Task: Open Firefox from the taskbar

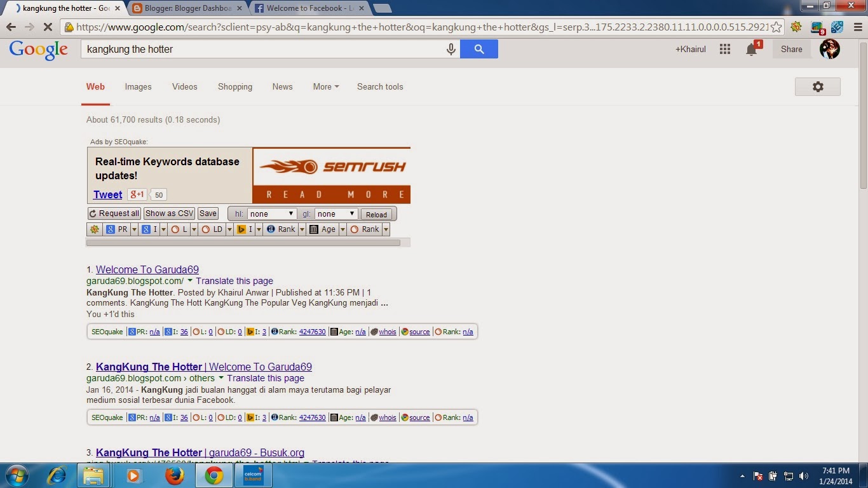Action: [173, 475]
